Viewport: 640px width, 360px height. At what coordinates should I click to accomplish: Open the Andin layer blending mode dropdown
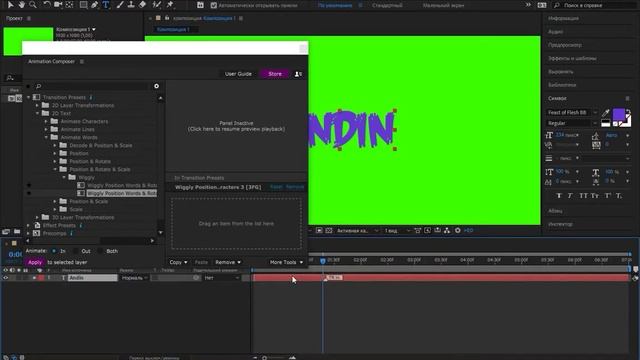134,278
